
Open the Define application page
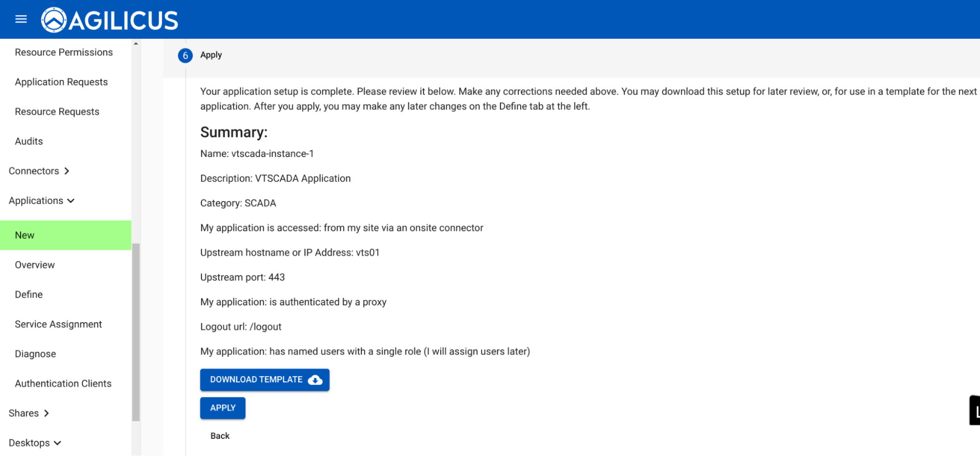(x=29, y=295)
